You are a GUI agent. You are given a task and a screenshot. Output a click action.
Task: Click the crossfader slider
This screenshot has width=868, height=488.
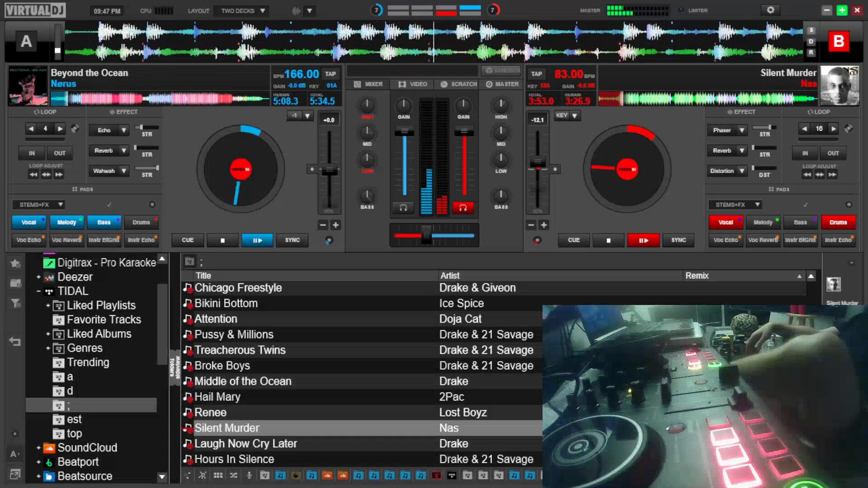click(426, 235)
